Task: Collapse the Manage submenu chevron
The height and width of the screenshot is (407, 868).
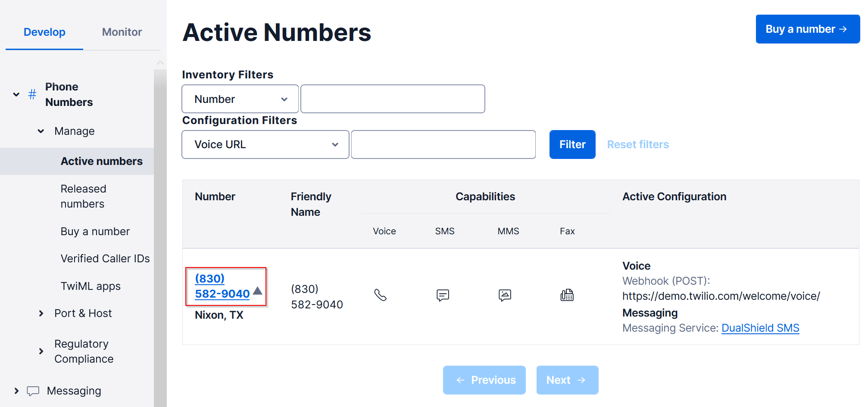Action: [41, 131]
